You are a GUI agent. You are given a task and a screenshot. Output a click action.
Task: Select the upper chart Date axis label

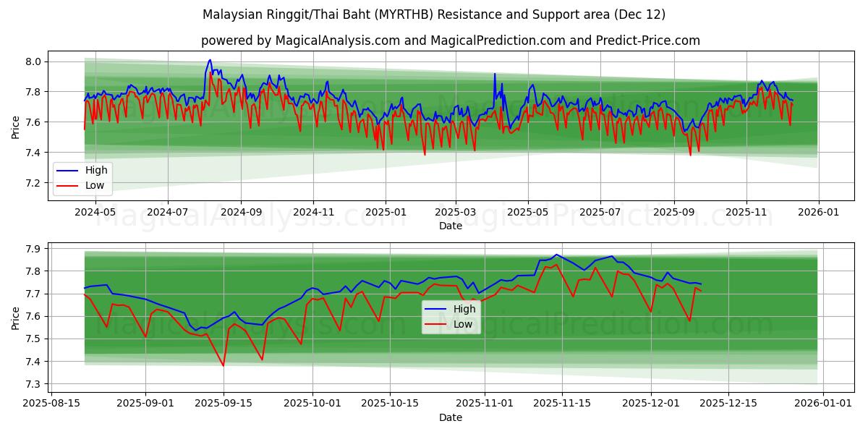pyautogui.click(x=451, y=226)
